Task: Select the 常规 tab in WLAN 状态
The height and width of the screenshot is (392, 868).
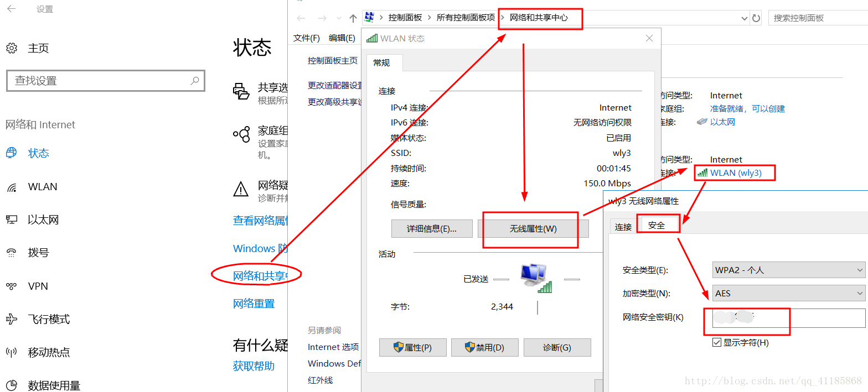Action: coord(381,62)
